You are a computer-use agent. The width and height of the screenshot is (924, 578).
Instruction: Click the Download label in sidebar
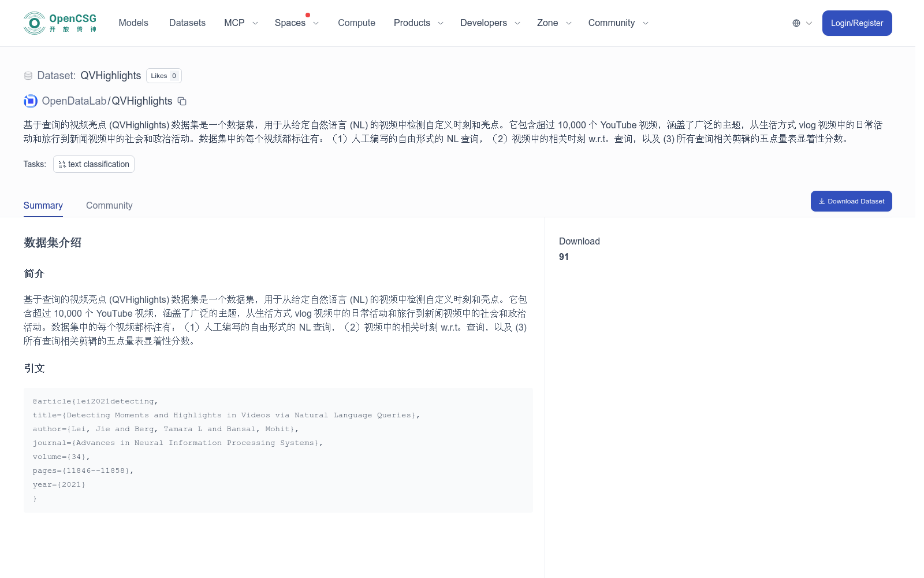(579, 241)
